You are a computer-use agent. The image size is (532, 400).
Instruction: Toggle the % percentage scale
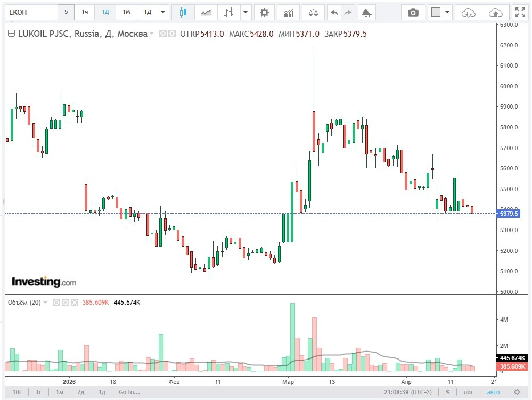click(x=447, y=392)
